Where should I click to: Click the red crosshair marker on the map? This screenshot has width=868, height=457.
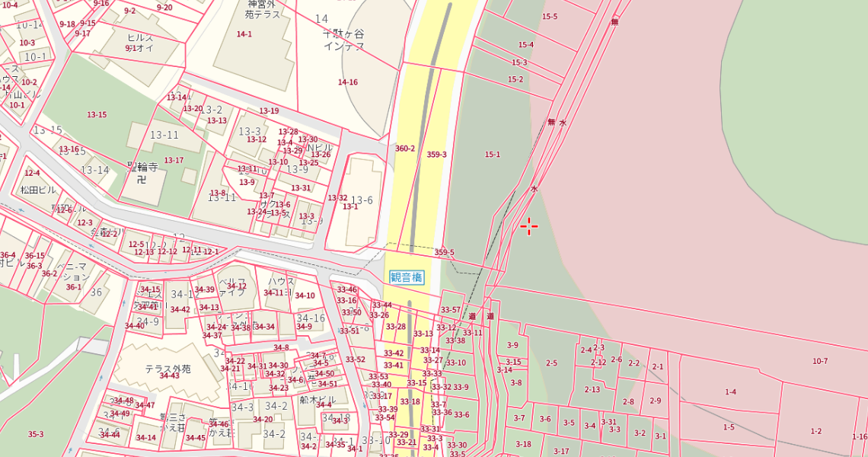(529, 225)
